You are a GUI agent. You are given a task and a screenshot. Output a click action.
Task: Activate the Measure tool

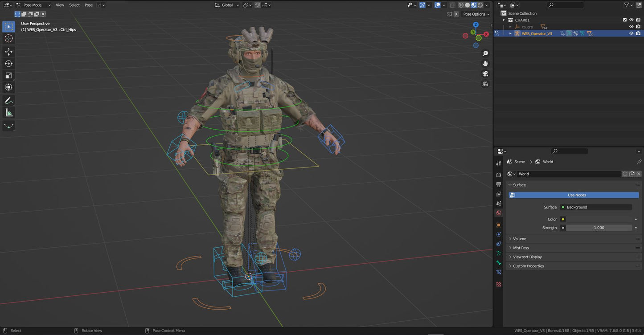(8, 112)
